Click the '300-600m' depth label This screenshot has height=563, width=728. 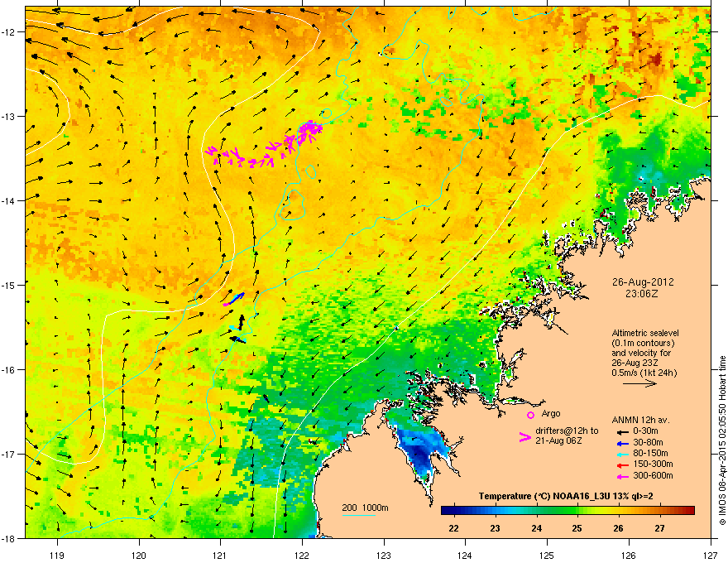click(x=653, y=476)
